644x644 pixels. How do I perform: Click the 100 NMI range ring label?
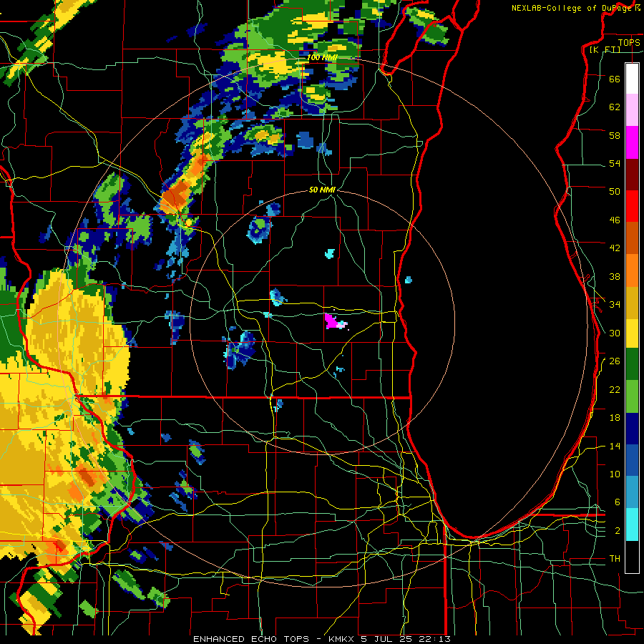[322, 57]
